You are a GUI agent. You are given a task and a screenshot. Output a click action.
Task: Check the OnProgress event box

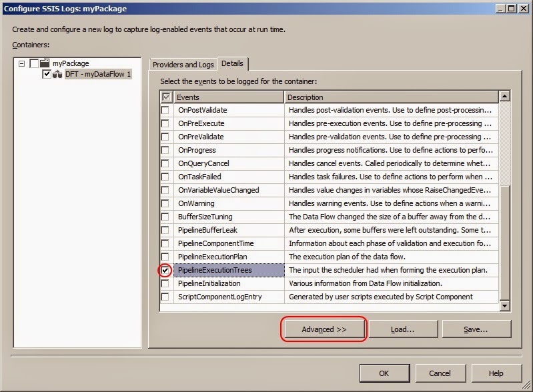click(165, 150)
